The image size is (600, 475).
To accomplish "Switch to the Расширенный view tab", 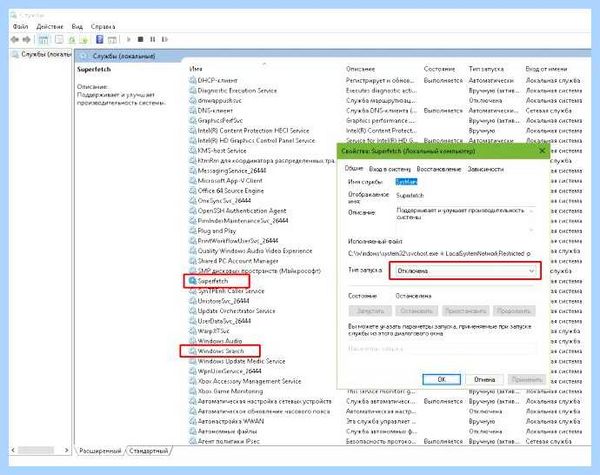I will tap(100, 451).
